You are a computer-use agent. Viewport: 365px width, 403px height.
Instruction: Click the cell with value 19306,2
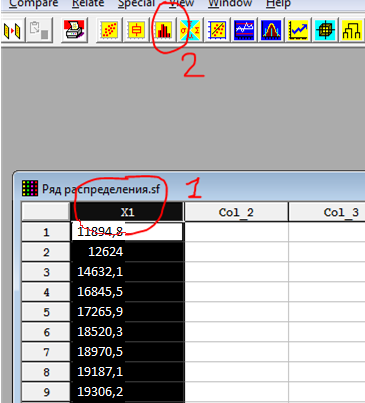[127, 392]
